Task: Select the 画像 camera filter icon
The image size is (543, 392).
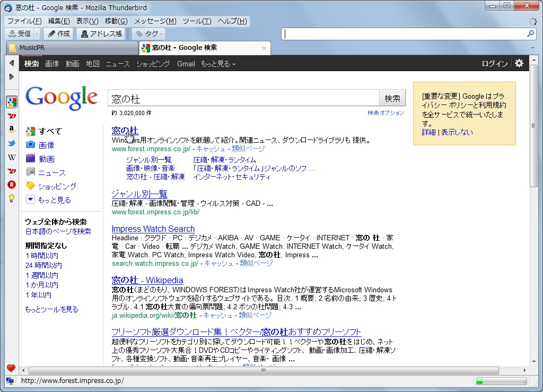Action: click(30, 145)
